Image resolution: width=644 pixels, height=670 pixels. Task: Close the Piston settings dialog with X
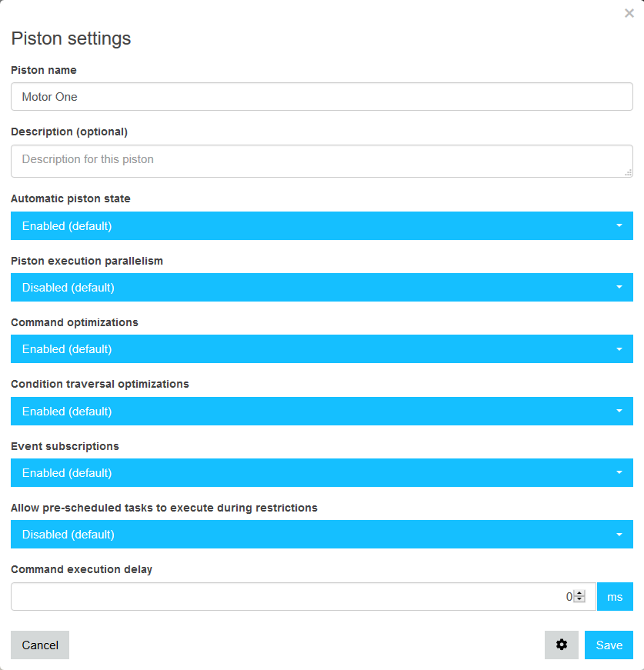click(629, 13)
